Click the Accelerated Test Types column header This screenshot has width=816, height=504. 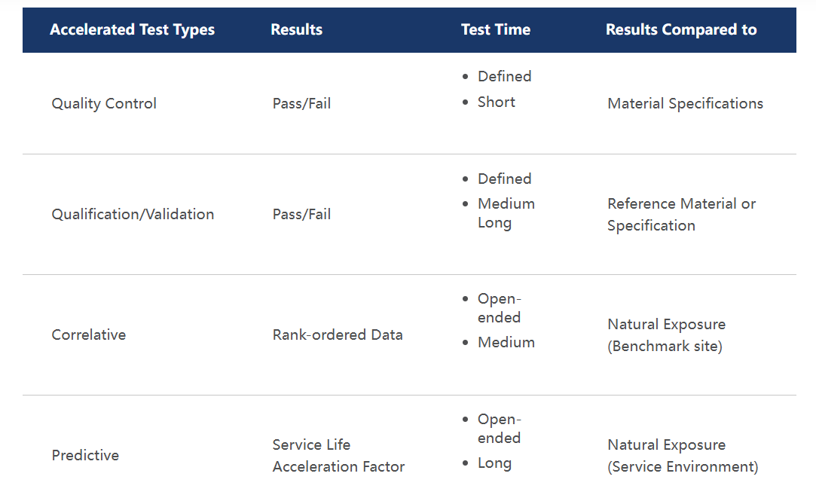pos(132,29)
